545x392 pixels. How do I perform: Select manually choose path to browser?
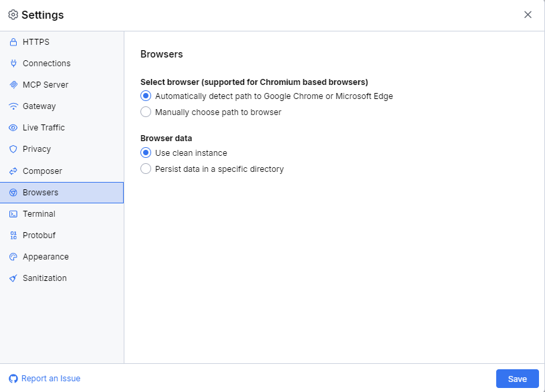146,112
